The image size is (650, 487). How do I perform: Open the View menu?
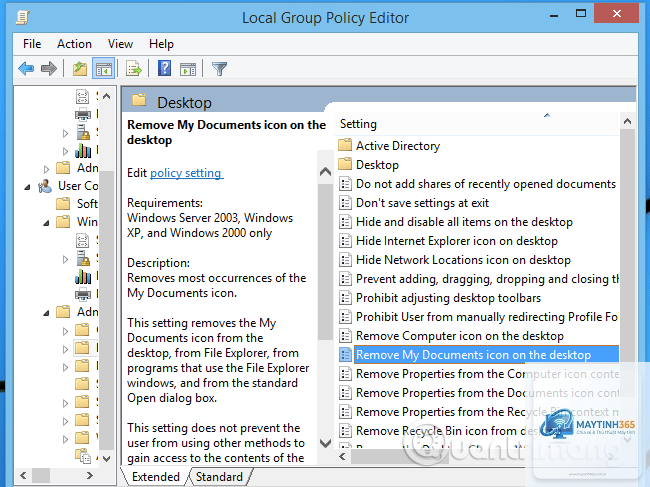tap(120, 44)
